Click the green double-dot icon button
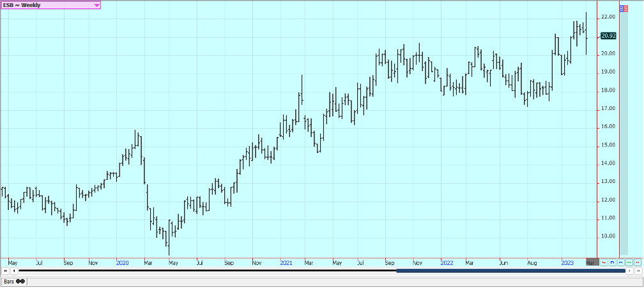 pos(629,262)
